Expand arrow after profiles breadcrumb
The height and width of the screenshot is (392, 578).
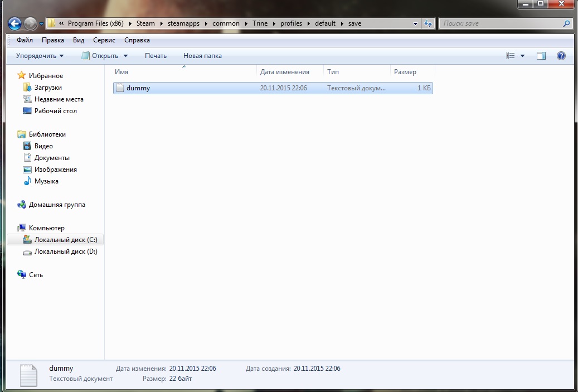[309, 23]
